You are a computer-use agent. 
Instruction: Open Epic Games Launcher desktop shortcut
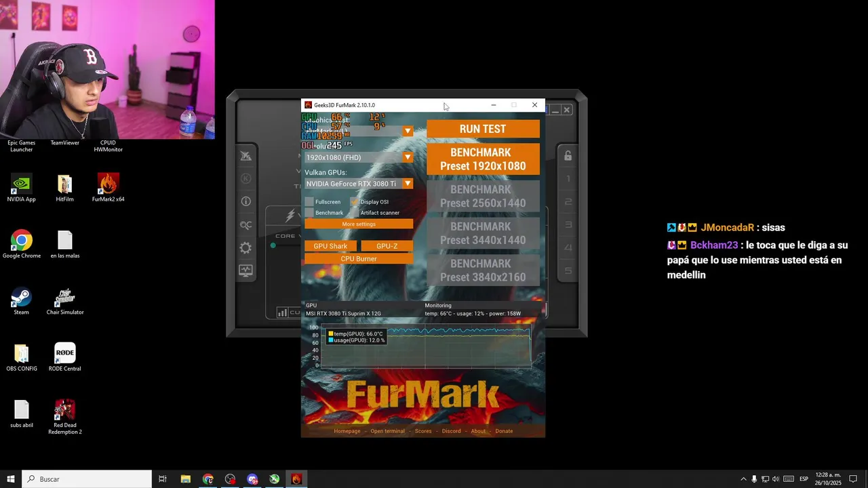[21, 146]
